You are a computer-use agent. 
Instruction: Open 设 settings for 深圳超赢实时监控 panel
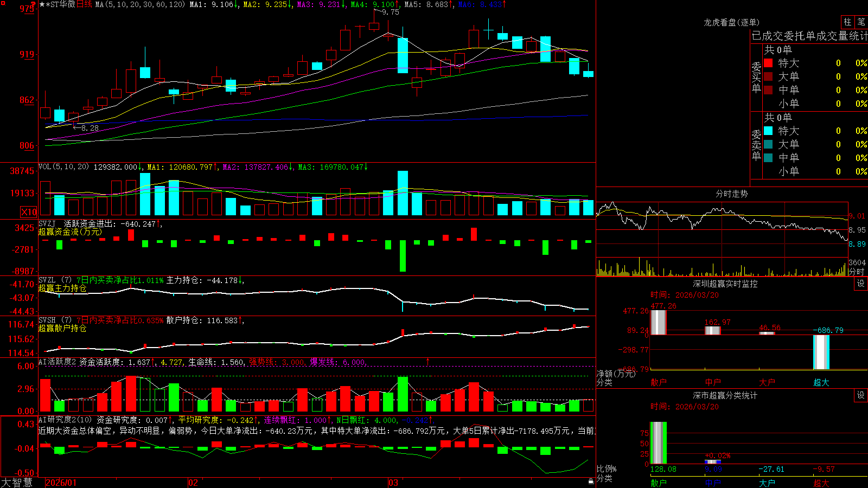[861, 284]
